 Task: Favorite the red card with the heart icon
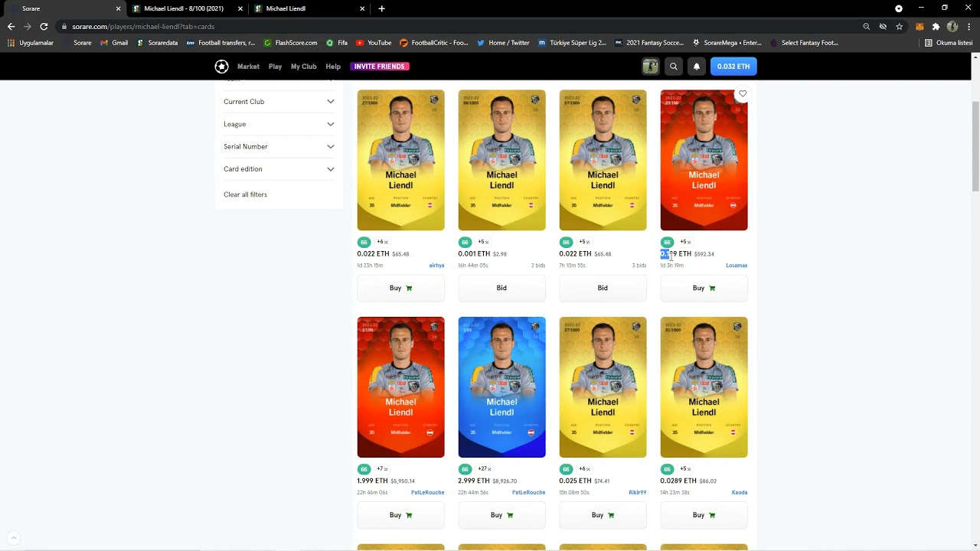(743, 94)
